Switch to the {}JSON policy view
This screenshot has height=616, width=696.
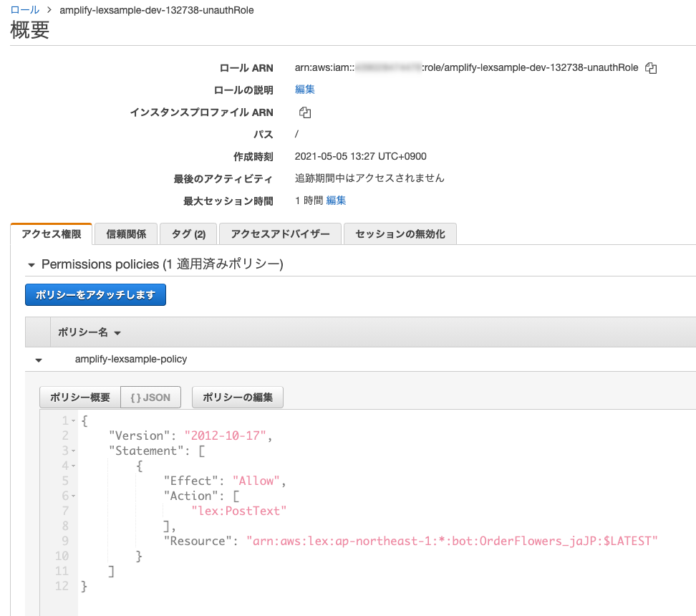pos(150,397)
